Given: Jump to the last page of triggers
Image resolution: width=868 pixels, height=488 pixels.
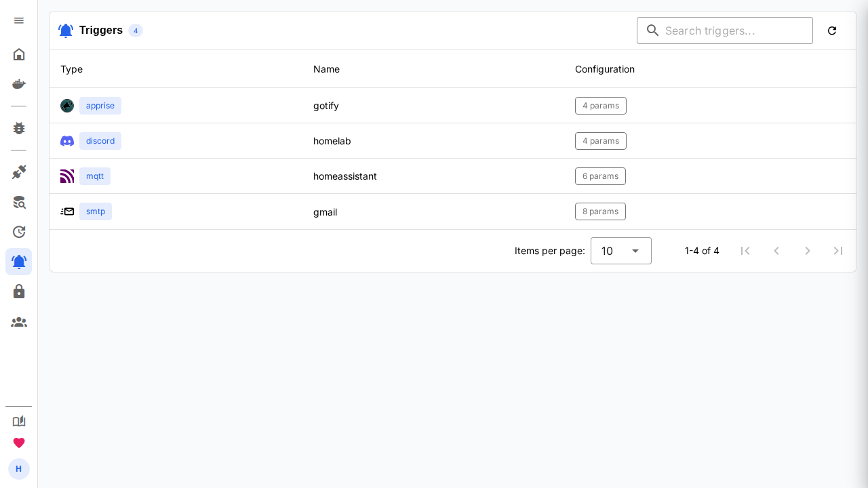Looking at the screenshot, I should pyautogui.click(x=838, y=251).
